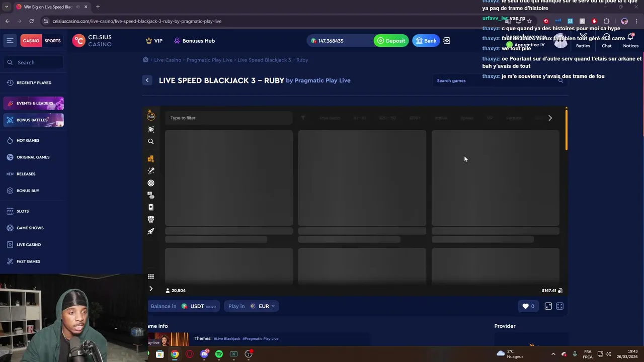
Task: Follow the Pragmatic Play Live breadcrumb
Action: click(209, 60)
